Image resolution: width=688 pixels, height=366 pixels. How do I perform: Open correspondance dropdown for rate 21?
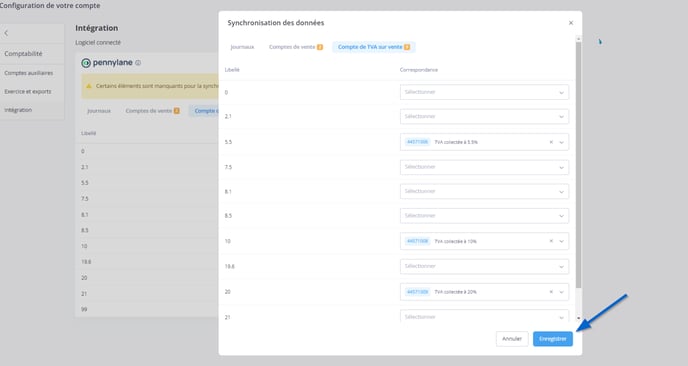pos(484,316)
